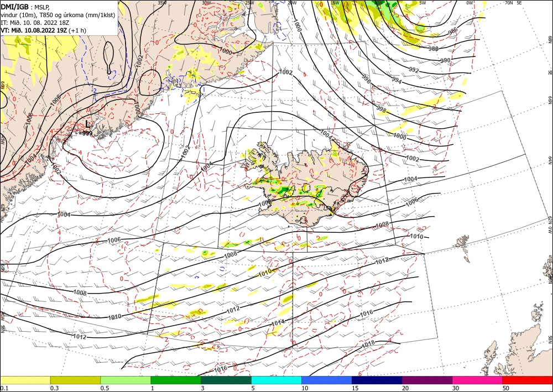Click the pink 30–50 mm legend swatch
The width and height of the screenshot is (553, 392).
point(478,380)
